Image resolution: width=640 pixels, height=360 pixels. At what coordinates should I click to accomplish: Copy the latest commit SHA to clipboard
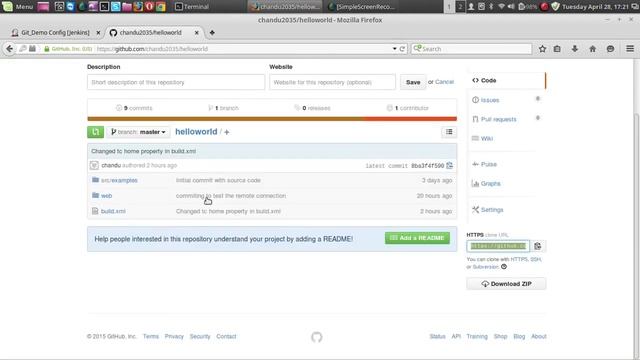449,165
